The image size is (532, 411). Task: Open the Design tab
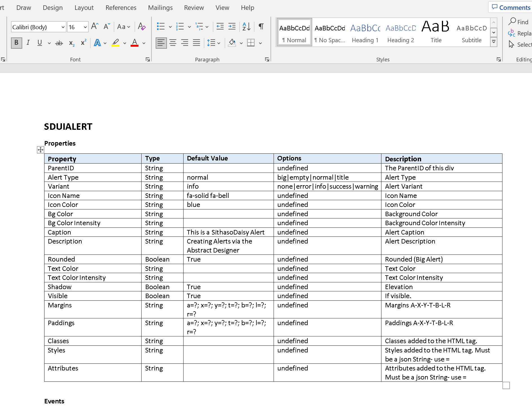53,8
